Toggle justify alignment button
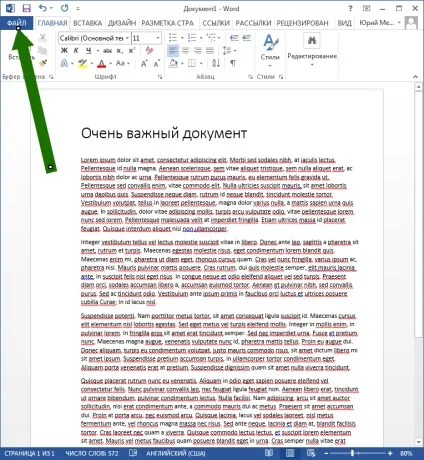This screenshot has height=460, width=424. coord(210,51)
